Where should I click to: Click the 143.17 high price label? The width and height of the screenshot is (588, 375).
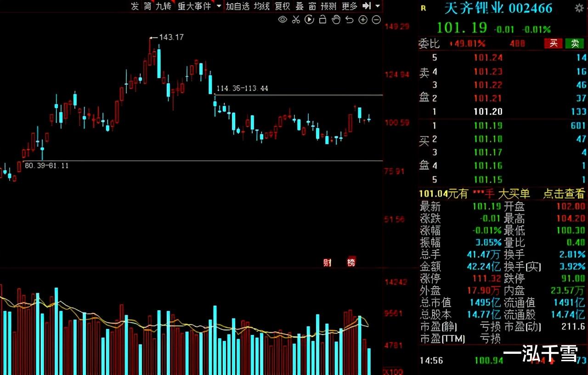point(171,37)
